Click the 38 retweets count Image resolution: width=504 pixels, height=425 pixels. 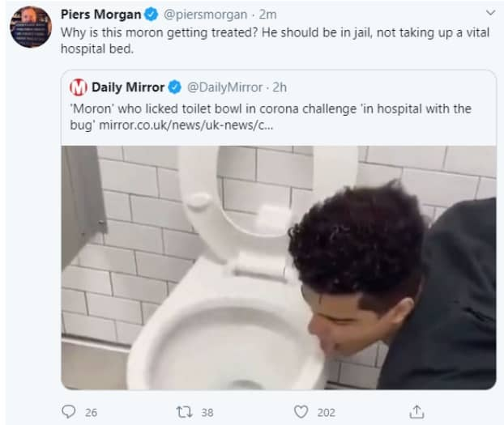[x=207, y=412]
